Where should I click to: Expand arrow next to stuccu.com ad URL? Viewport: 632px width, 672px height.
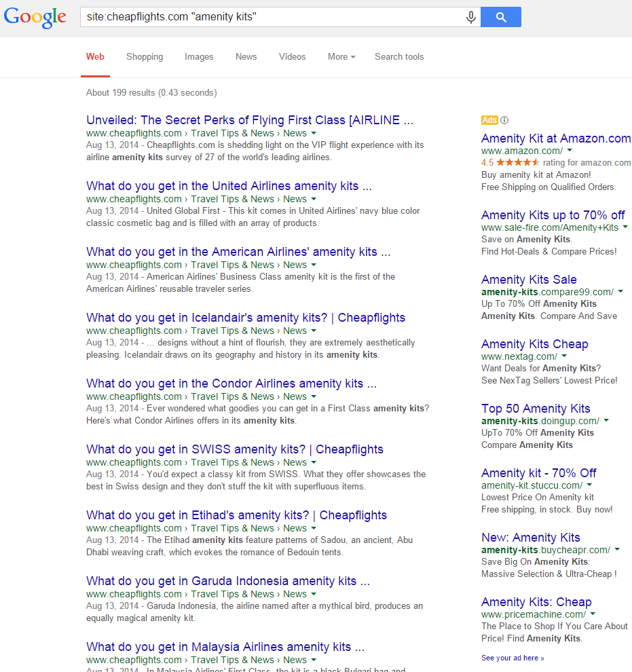click(x=589, y=485)
